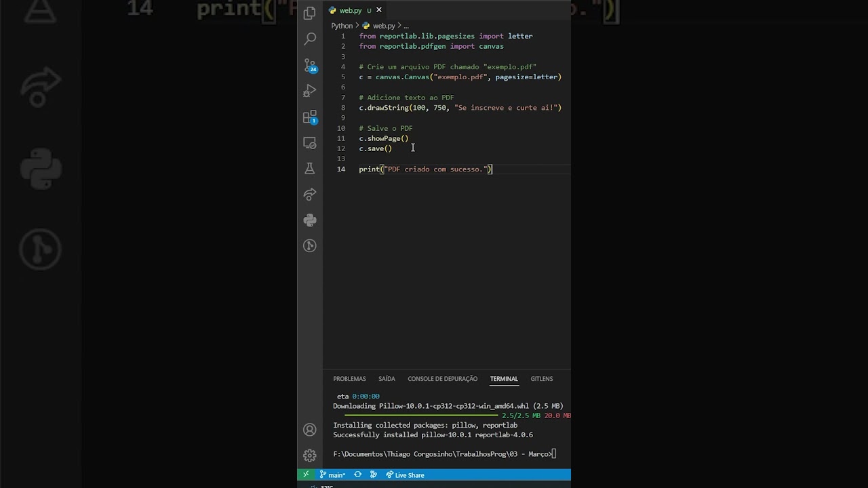Click the comment '# Adicione texto ao PDF'
This screenshot has width=868, height=488.
point(406,98)
